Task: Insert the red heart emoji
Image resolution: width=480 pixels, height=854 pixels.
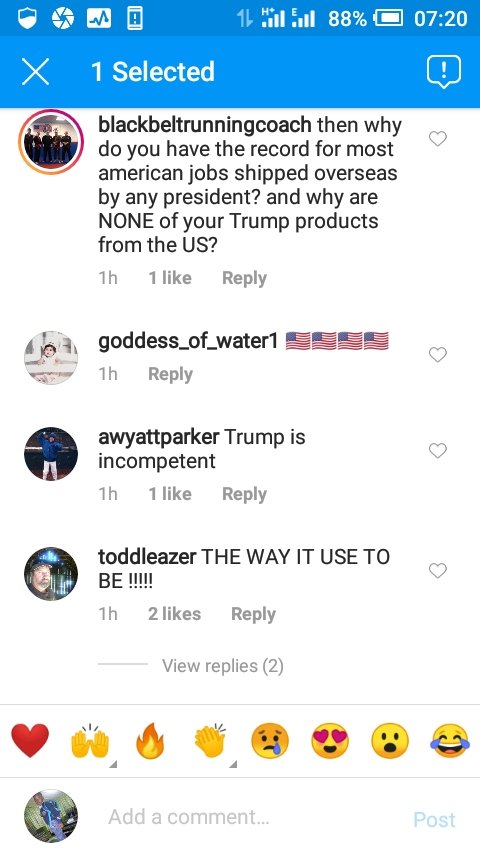Action: click(x=30, y=741)
